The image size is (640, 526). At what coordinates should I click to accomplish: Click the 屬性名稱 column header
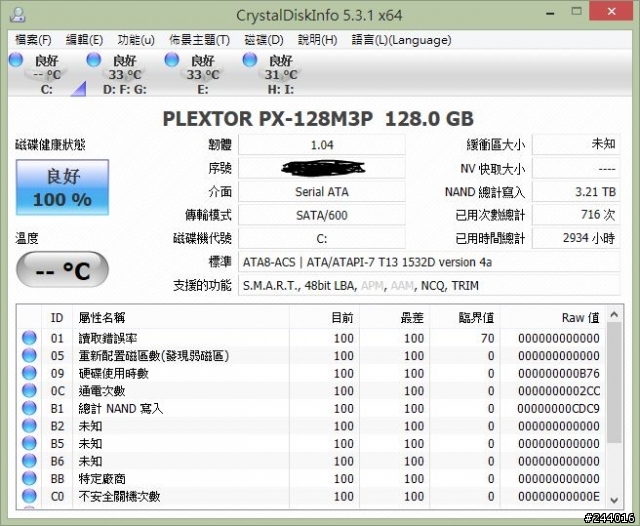tap(181, 317)
